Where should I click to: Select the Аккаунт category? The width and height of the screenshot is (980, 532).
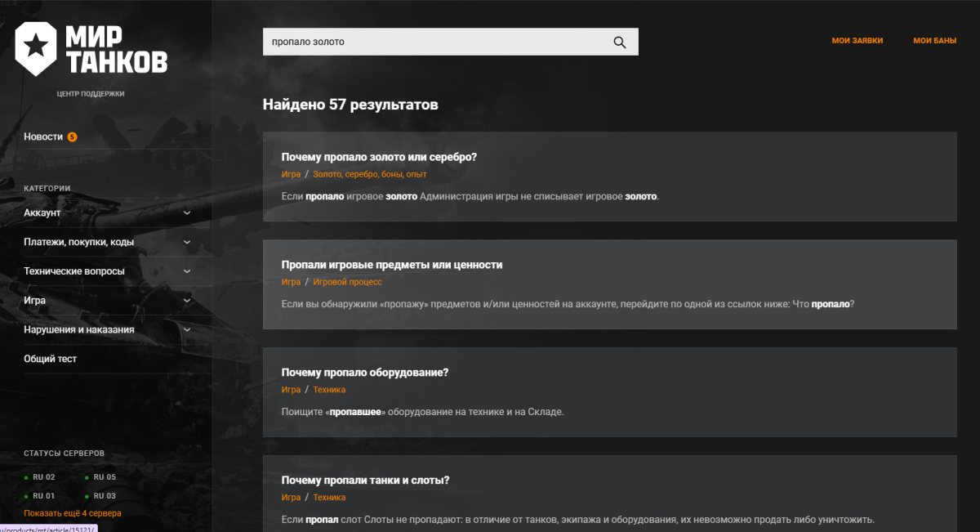click(x=42, y=213)
